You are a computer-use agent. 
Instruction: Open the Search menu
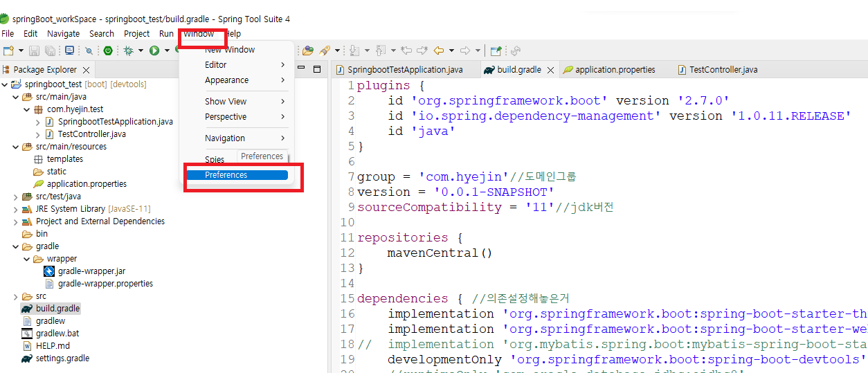point(102,33)
